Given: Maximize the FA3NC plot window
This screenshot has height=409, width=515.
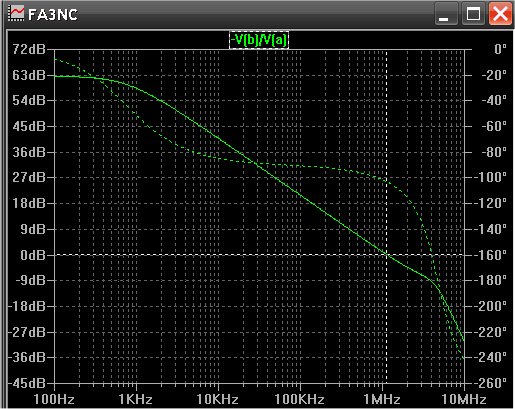Looking at the screenshot, I should [473, 14].
